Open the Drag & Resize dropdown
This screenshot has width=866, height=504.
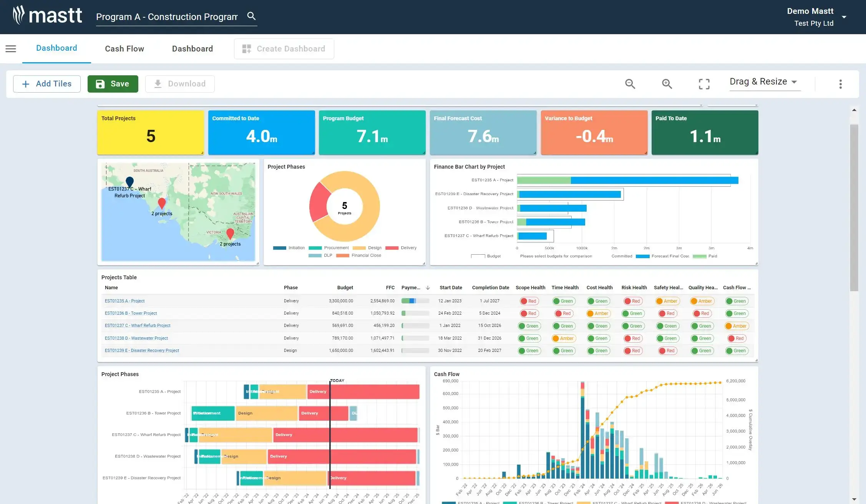765,82
